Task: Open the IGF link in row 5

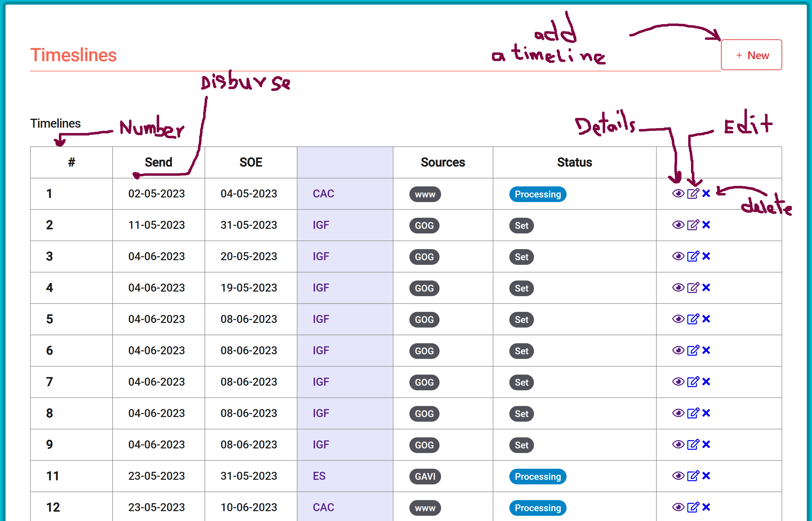Action: (321, 319)
